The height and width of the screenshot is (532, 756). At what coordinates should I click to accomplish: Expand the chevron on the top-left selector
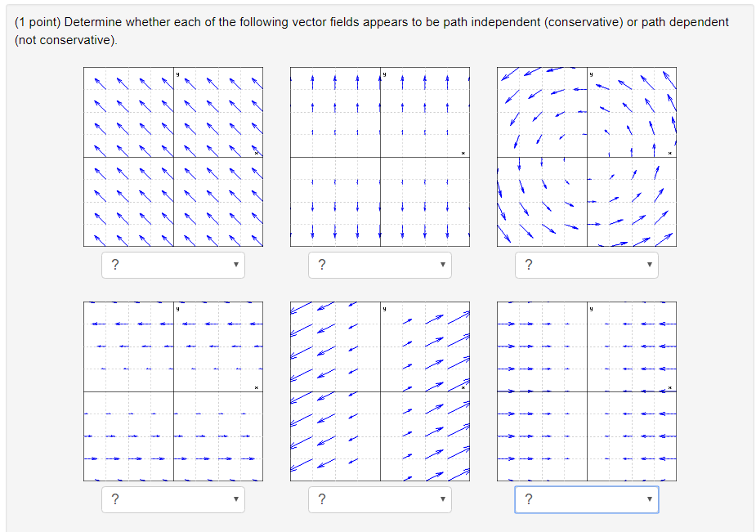pos(235,265)
